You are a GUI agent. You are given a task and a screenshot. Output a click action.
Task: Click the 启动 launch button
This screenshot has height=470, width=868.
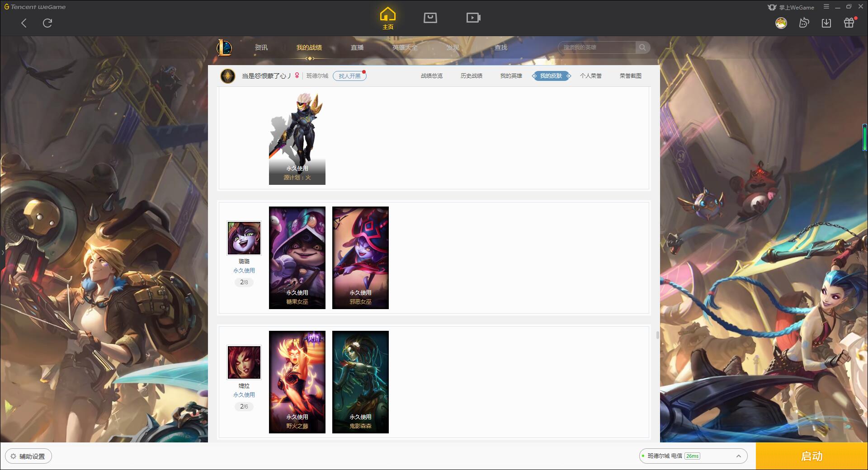[812, 456]
